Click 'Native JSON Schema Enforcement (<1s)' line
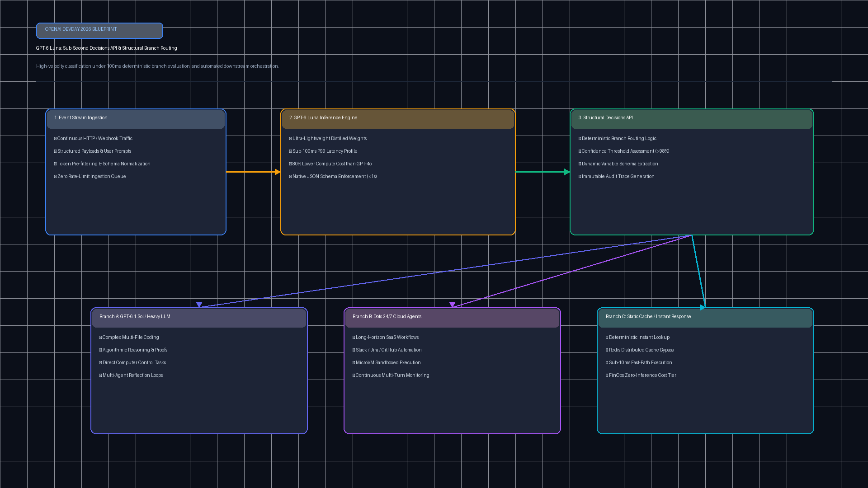Screen dimensions: 868x488 (333, 177)
